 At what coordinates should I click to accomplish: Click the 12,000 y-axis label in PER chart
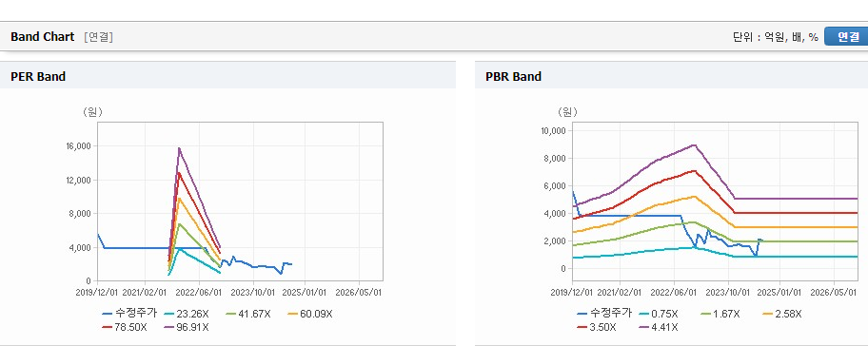point(79,181)
